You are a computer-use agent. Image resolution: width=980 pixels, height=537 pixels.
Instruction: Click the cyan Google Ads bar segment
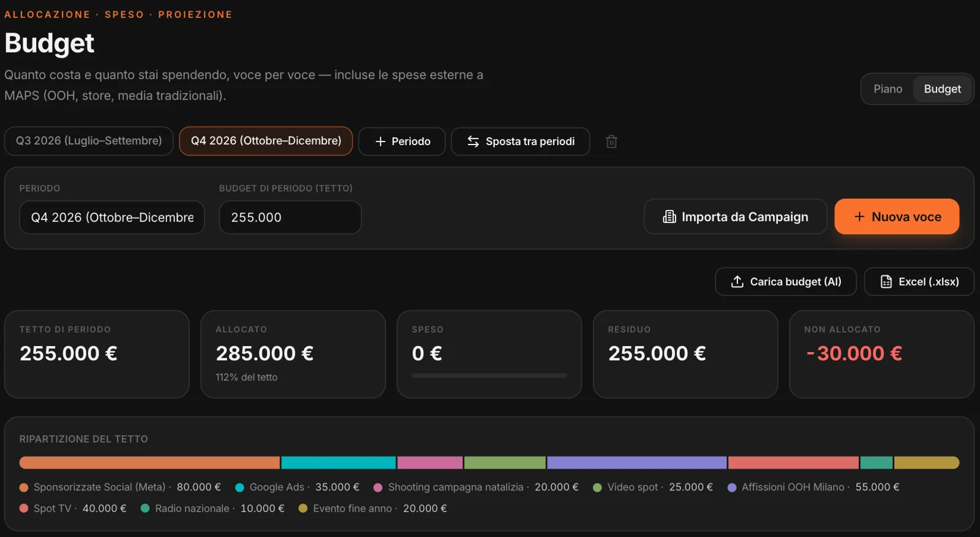click(339, 463)
